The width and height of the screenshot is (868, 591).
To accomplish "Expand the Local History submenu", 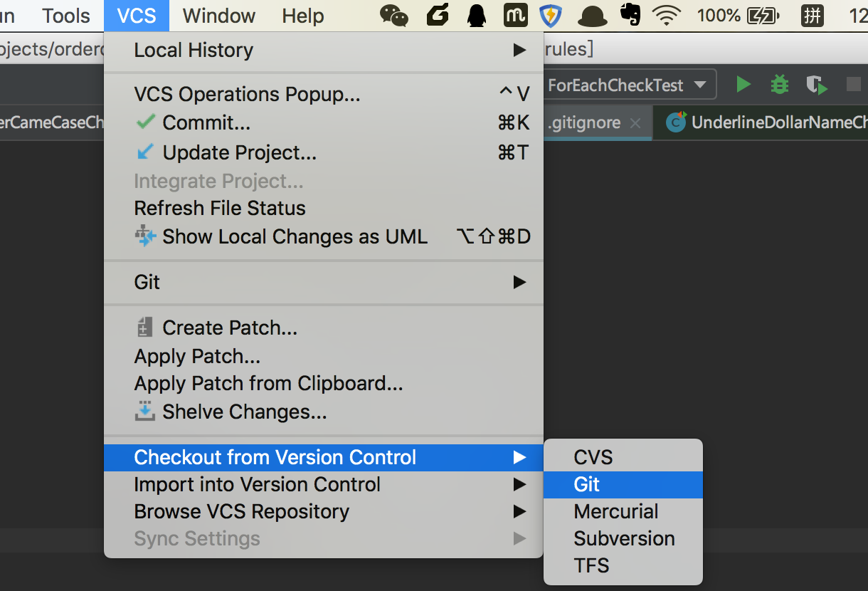I will [323, 50].
